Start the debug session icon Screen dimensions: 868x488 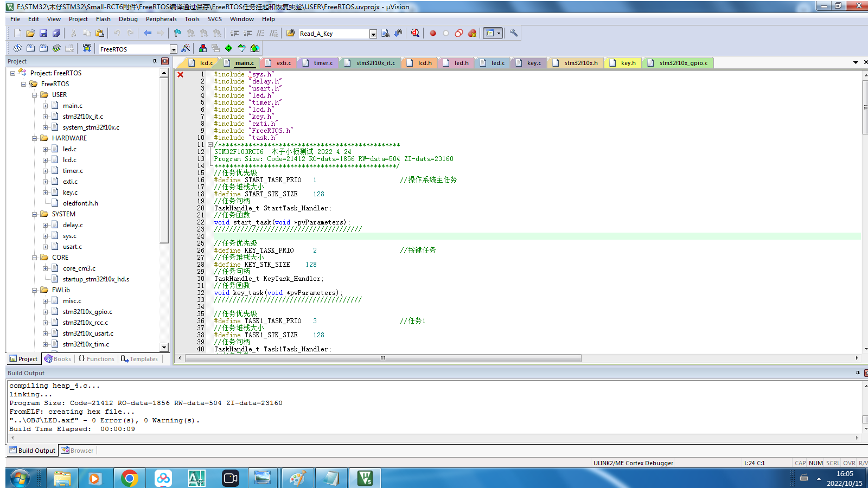coord(415,33)
